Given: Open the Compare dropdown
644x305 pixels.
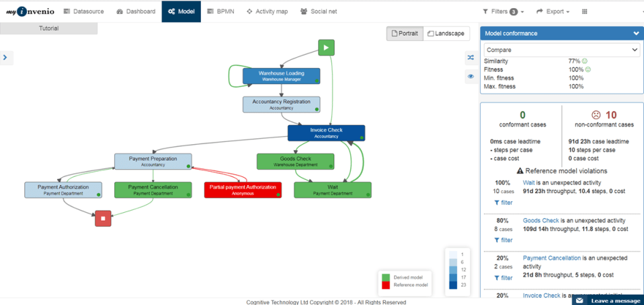Looking at the screenshot, I should (x=561, y=50).
